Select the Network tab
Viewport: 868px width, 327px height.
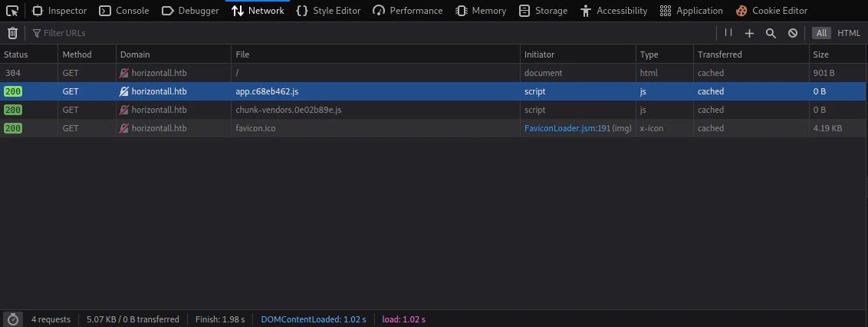(258, 11)
